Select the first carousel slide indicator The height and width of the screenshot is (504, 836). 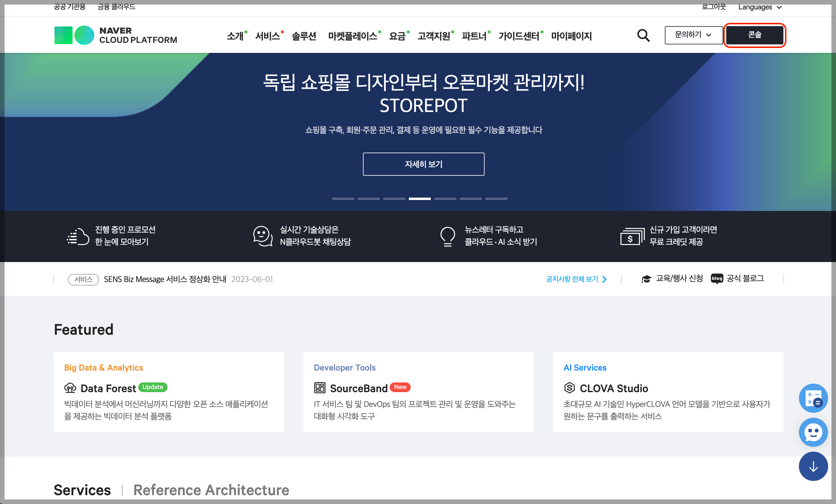pos(343,199)
